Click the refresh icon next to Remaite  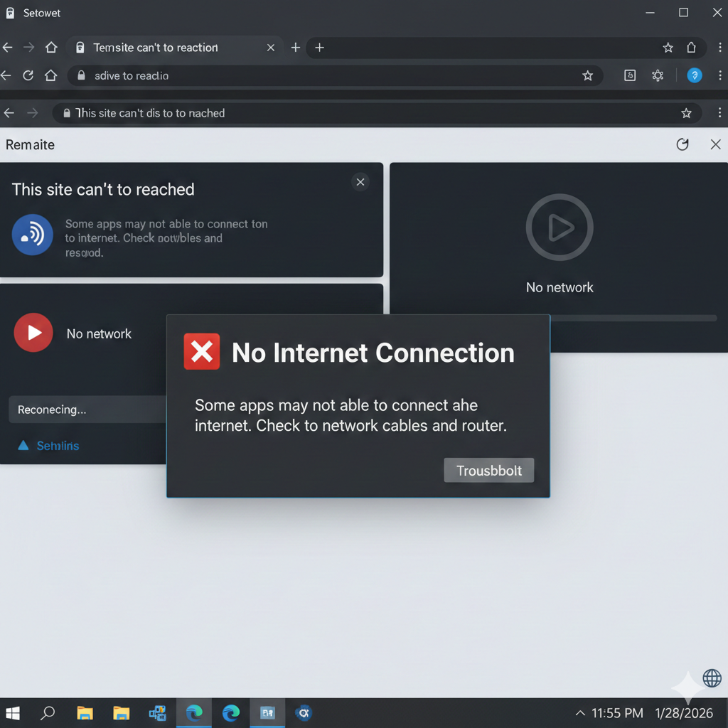click(682, 144)
